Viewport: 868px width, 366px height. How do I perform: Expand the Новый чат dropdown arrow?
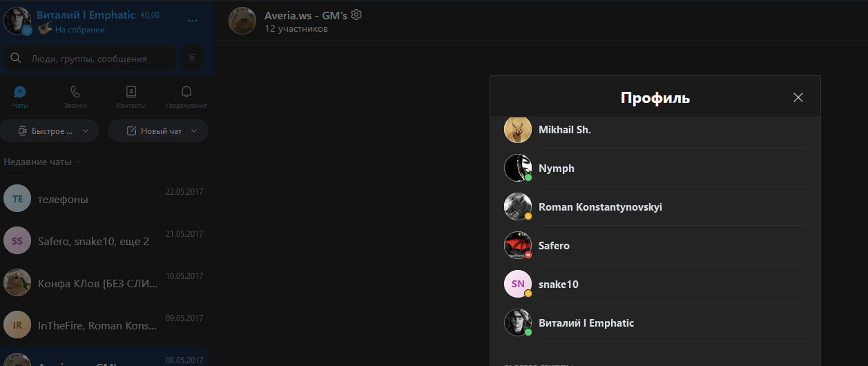click(194, 131)
